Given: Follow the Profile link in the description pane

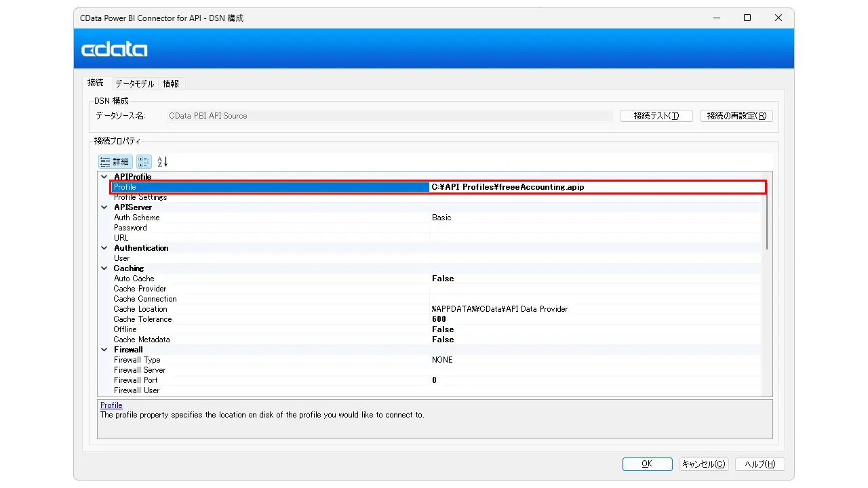Looking at the screenshot, I should click(x=111, y=405).
